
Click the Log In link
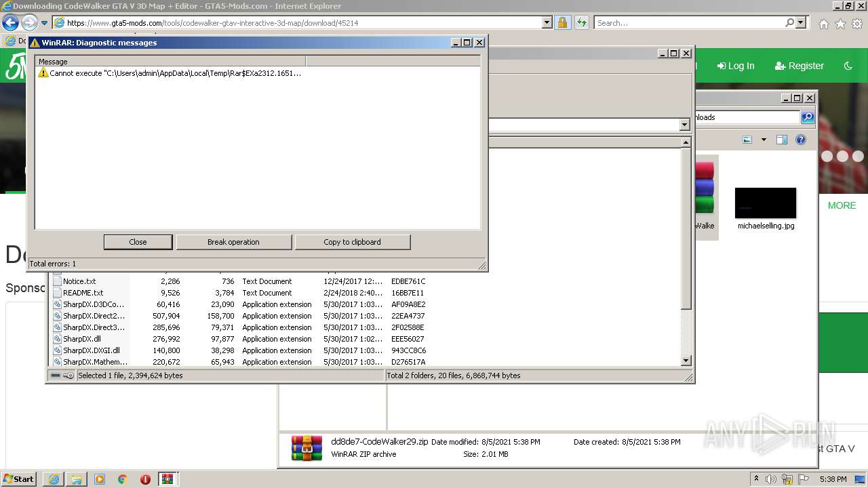click(x=736, y=66)
